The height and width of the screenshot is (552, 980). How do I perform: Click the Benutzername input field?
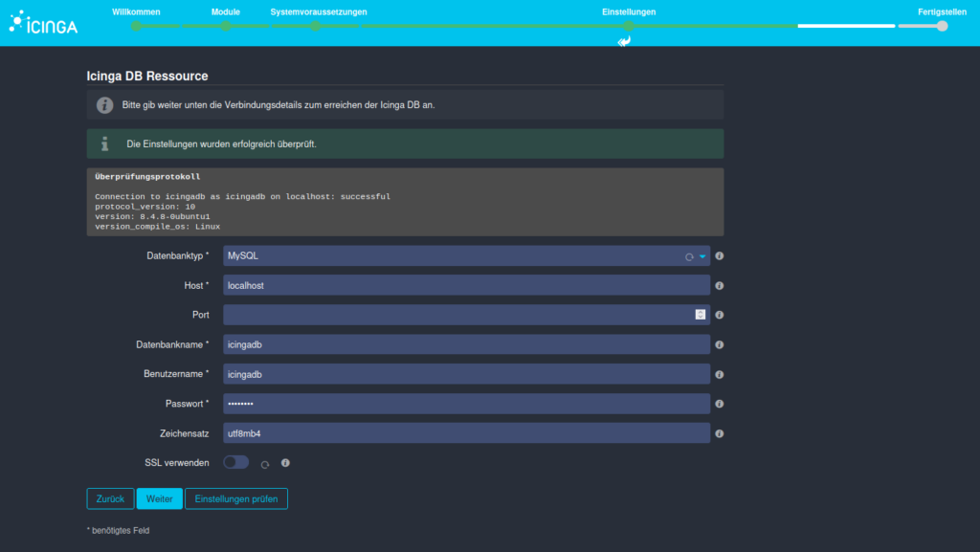click(466, 374)
